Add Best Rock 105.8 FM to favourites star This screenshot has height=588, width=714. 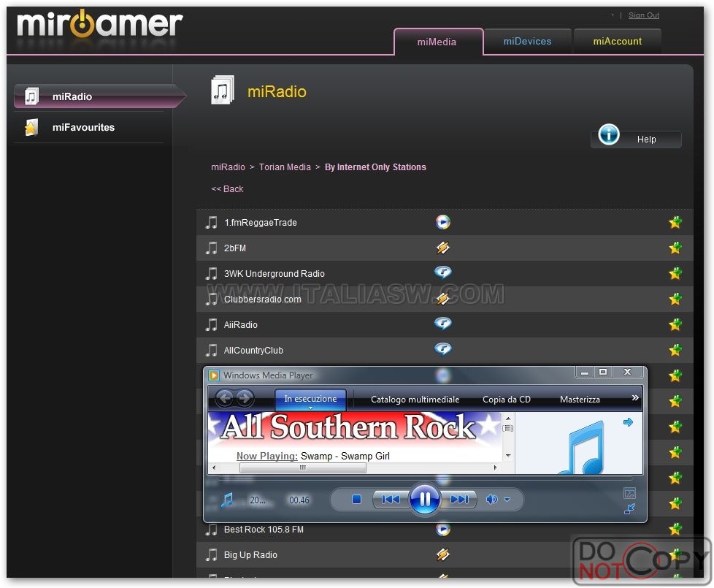675,529
